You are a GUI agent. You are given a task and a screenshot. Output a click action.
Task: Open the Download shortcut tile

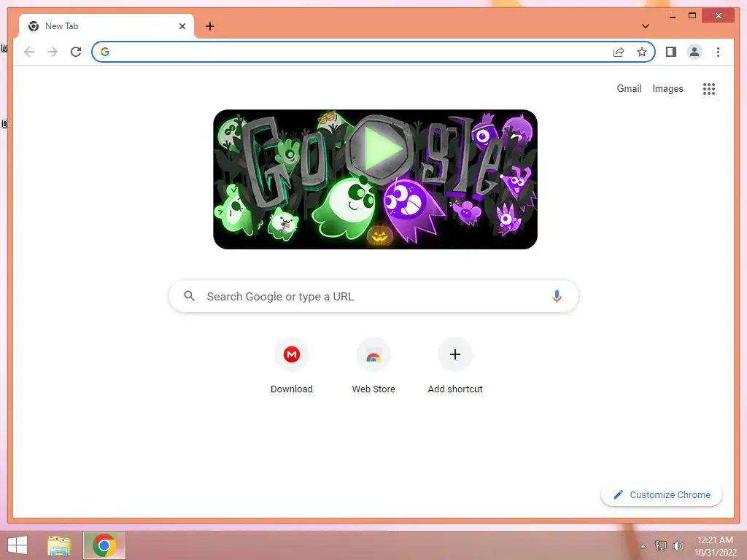292,366
